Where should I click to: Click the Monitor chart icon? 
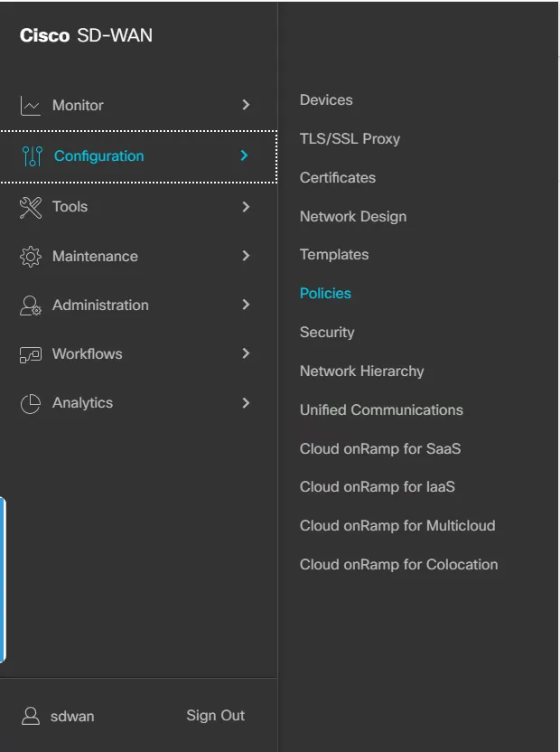31,106
